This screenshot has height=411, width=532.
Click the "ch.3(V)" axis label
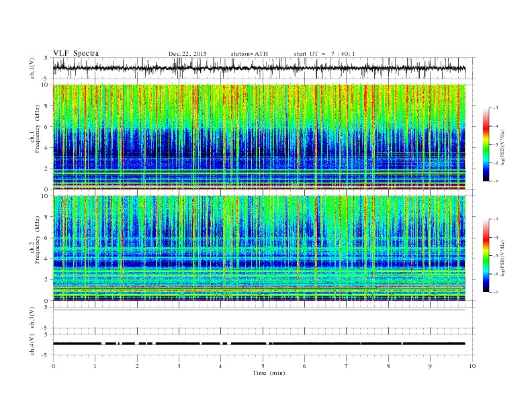click(32, 318)
